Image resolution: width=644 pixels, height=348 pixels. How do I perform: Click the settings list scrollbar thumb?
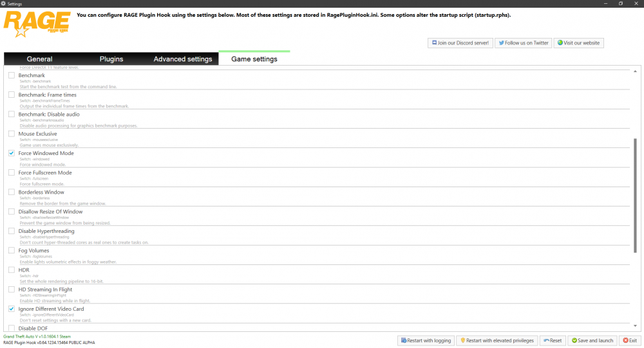(x=635, y=196)
